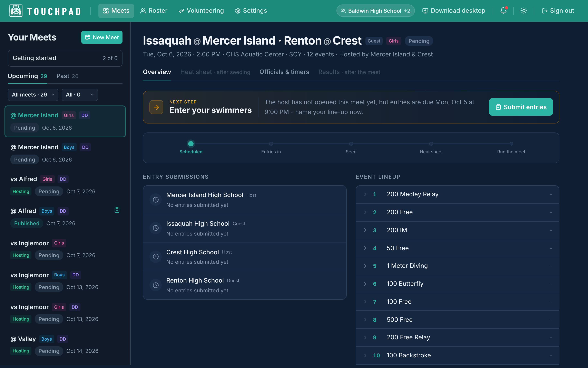Image resolution: width=588 pixels, height=368 pixels.
Task: Click the Seed progress step dot
Action: click(x=351, y=144)
